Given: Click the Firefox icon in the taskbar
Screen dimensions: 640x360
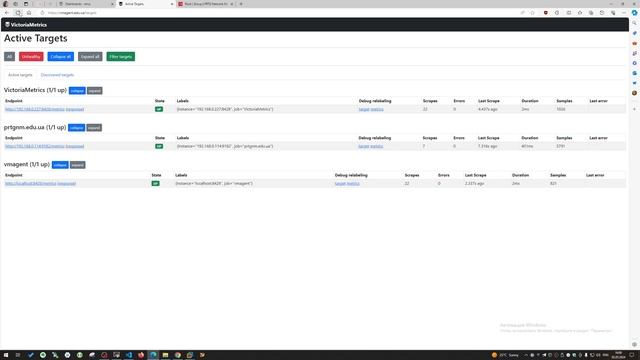Looking at the screenshot, I should click(141, 355).
